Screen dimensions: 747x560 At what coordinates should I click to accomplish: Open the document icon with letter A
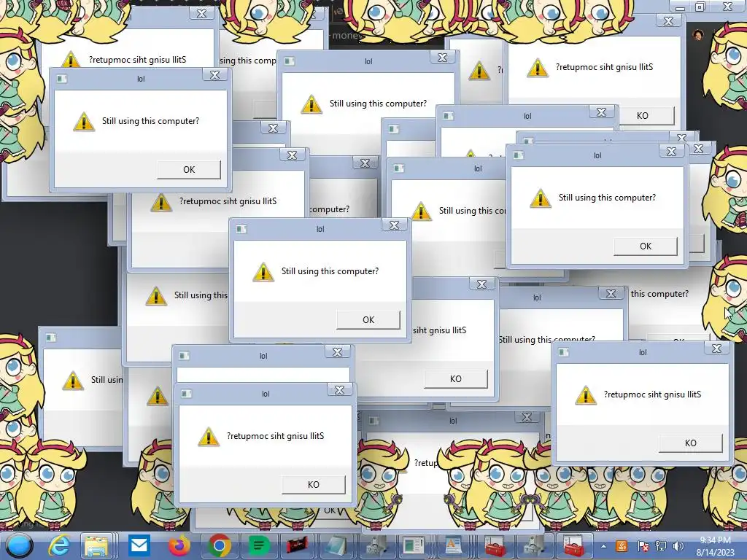pos(452,545)
